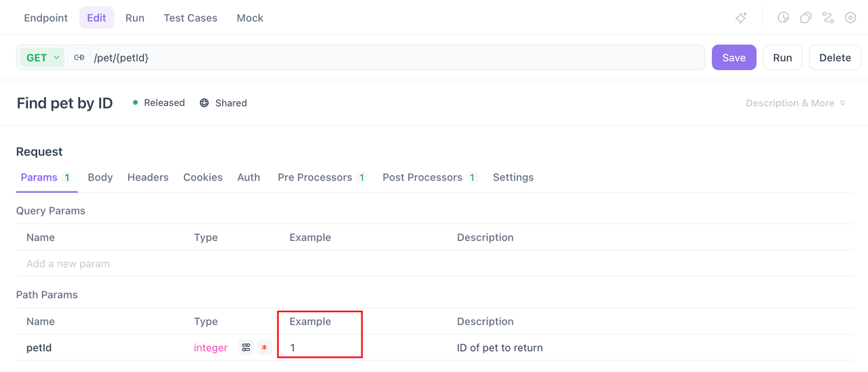
Task: Go to the Post Processors tab
Action: coord(422,177)
